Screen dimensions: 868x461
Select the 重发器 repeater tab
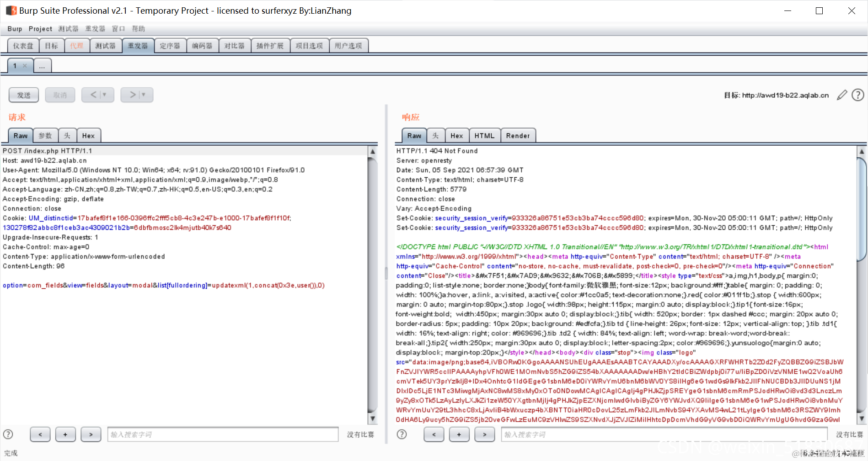138,46
